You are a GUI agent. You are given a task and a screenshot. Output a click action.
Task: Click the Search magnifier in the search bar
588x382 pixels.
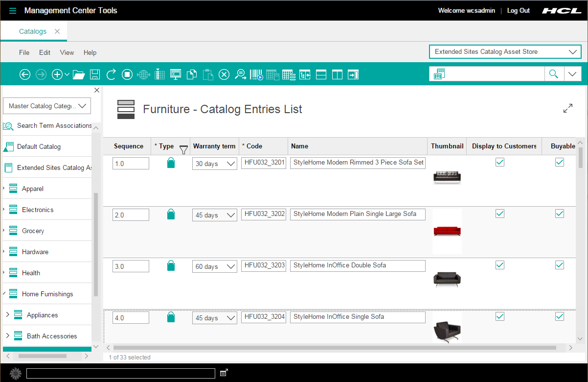(553, 73)
